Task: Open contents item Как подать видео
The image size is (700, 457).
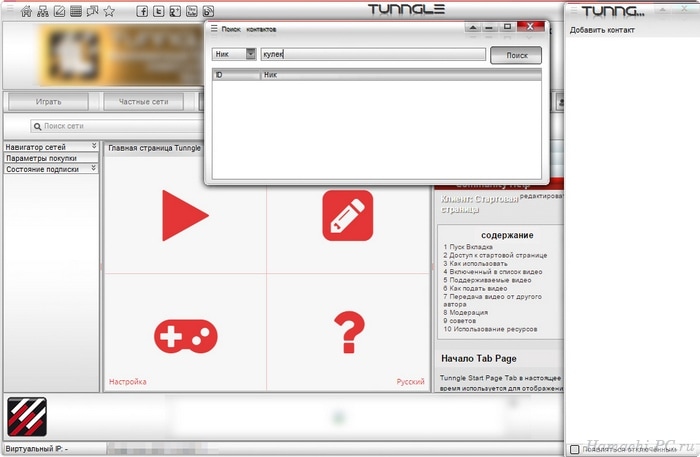Action: 475,288
